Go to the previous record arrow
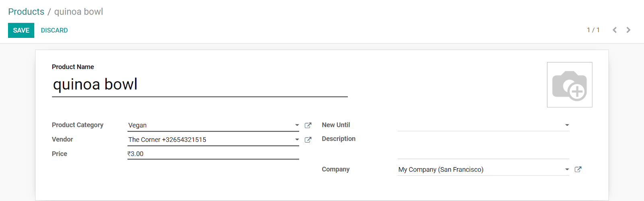Screen dimensions: 644x201 615,30
